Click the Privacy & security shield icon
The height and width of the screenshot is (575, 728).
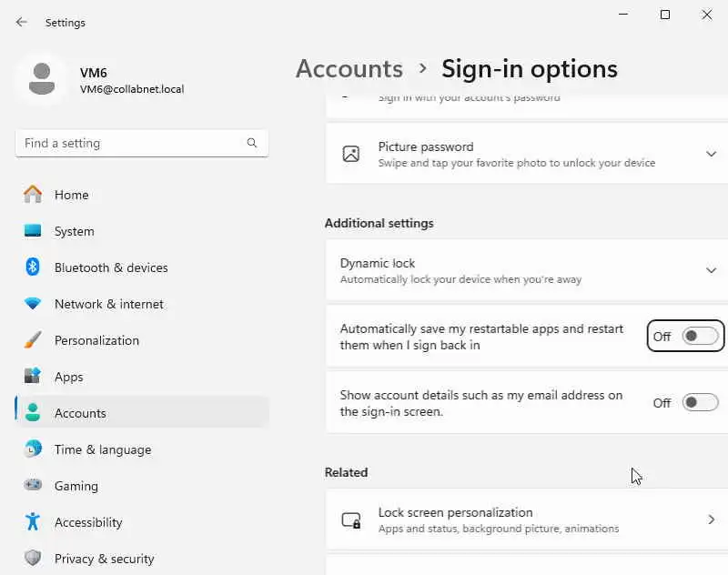click(33, 559)
